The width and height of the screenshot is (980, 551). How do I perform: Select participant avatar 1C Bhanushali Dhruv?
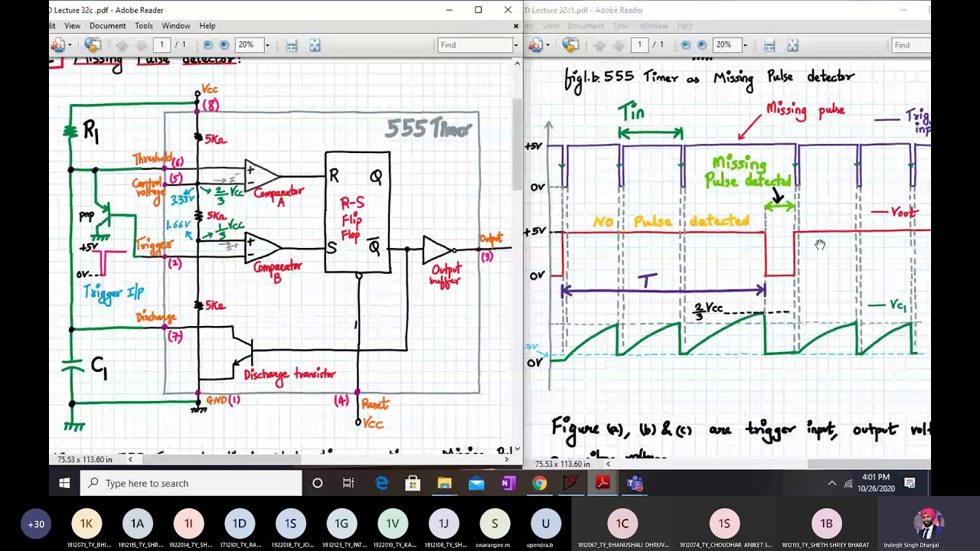[x=622, y=524]
